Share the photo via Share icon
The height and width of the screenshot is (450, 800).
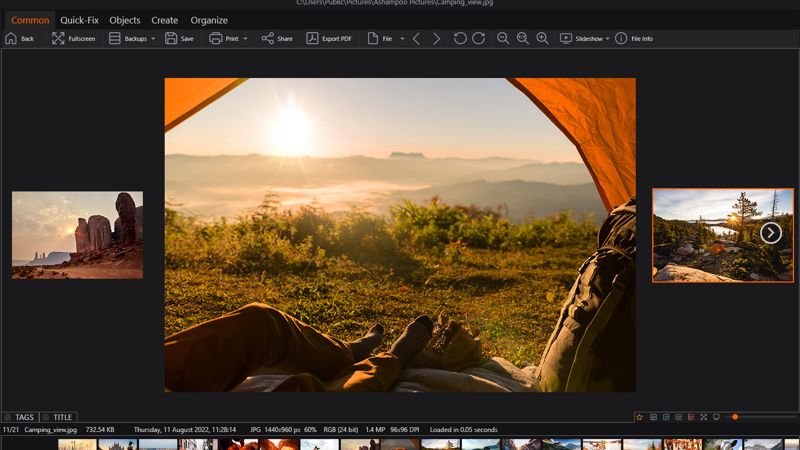coord(267,39)
